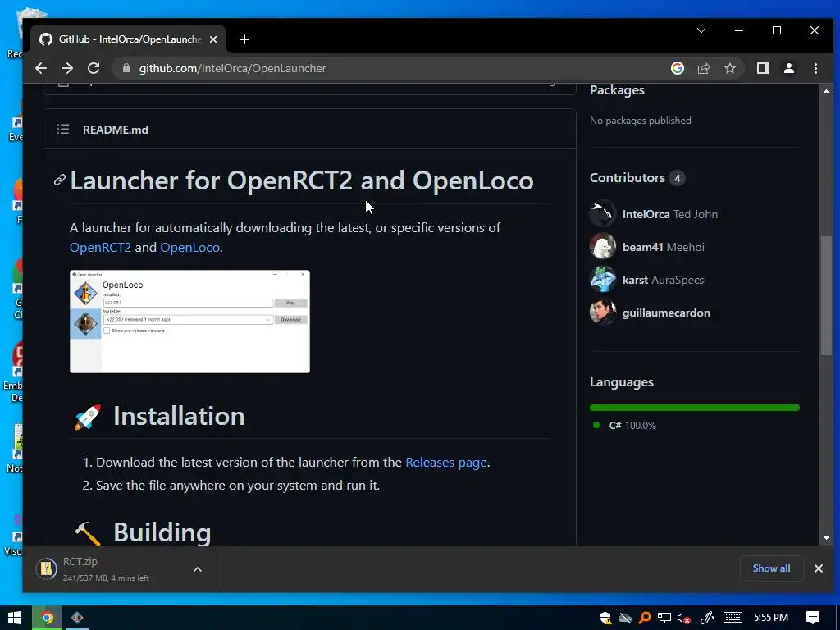Follow the Releases page link
This screenshot has width=840, height=630.
click(445, 463)
